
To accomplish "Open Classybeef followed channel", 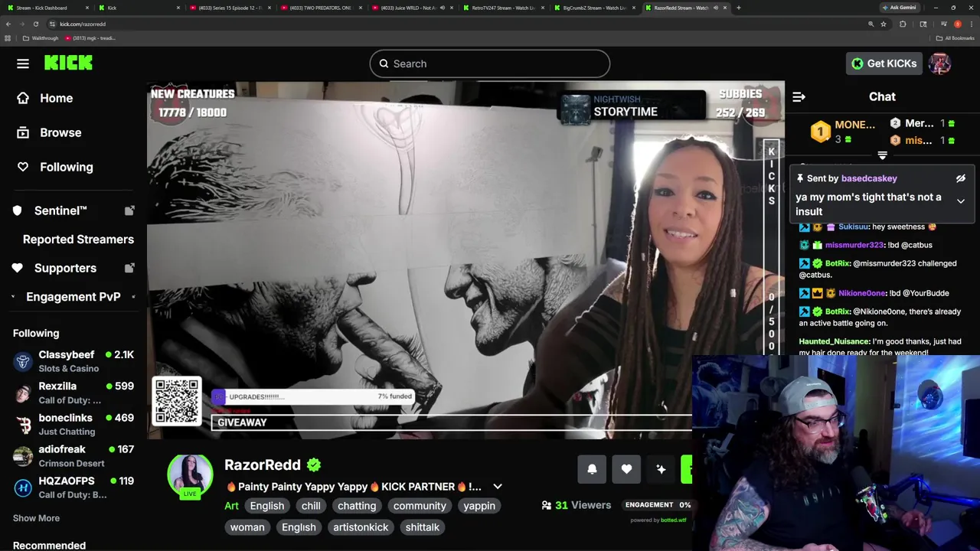I will click(x=73, y=361).
